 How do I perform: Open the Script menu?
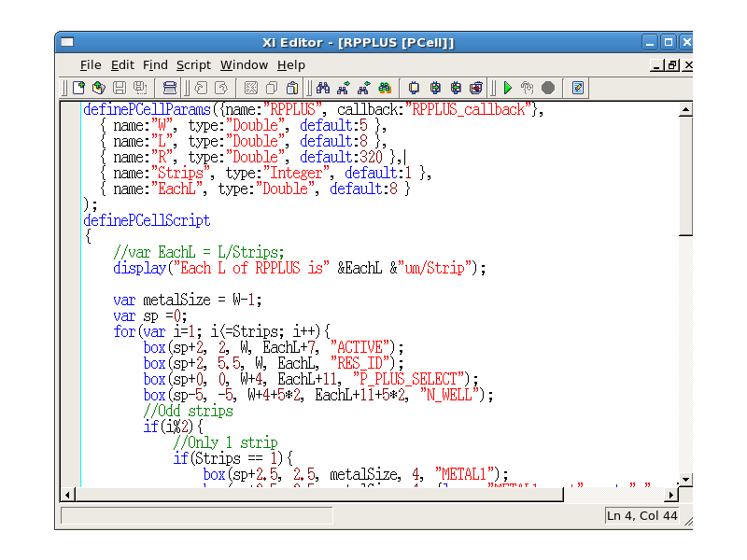click(193, 65)
